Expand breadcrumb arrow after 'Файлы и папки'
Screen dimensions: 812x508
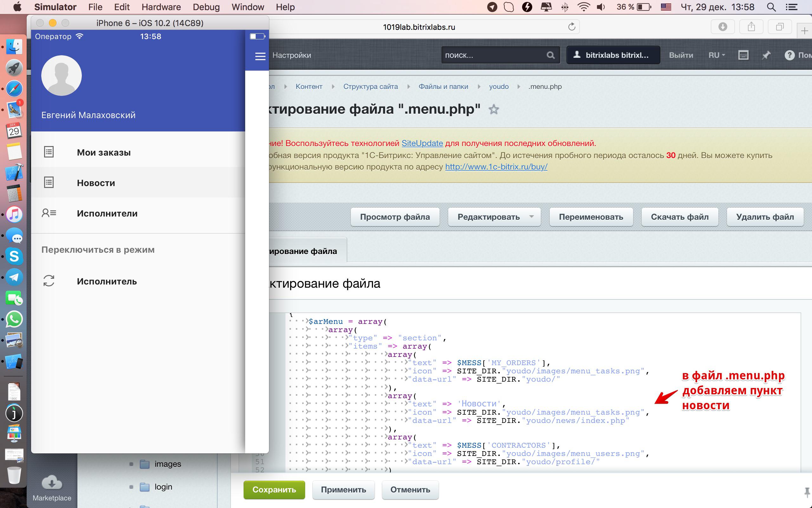pos(479,87)
